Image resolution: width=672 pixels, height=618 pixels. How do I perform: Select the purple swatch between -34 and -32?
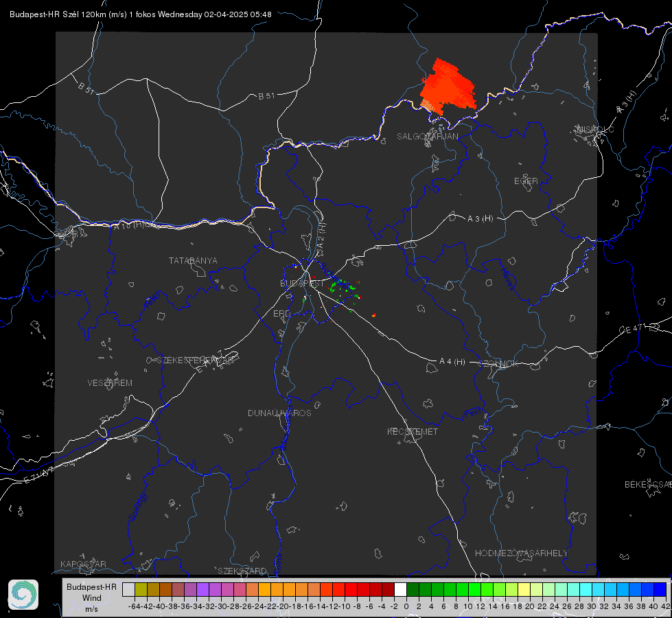(202, 589)
